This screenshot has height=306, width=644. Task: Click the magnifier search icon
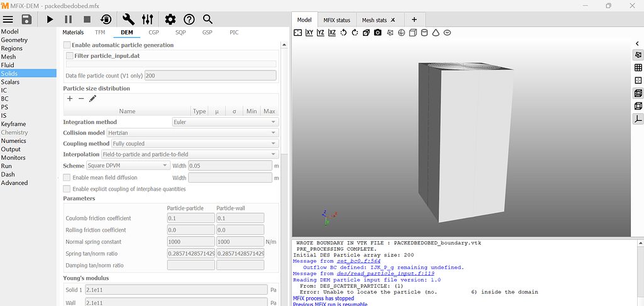[208, 20]
